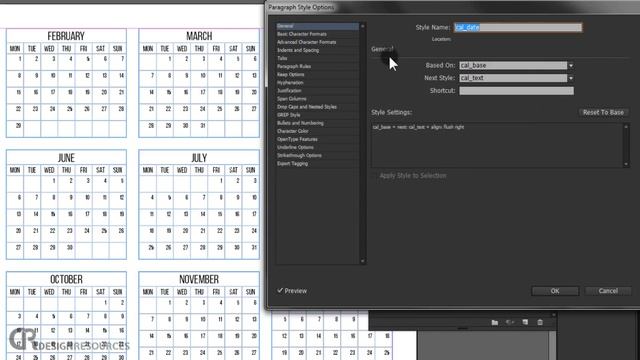Viewport: 640px width, 360px height.
Task: Click date 29 in the February calendar
Action: (x=18, y=126)
